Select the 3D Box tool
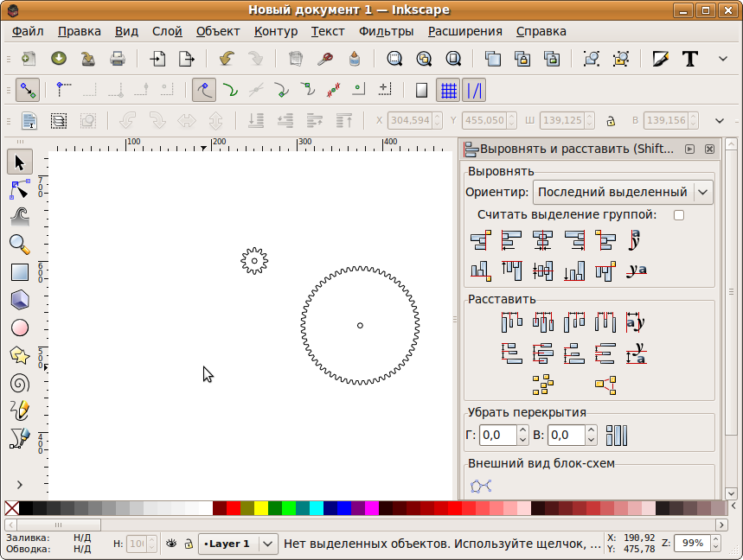743x560 pixels. point(20,300)
